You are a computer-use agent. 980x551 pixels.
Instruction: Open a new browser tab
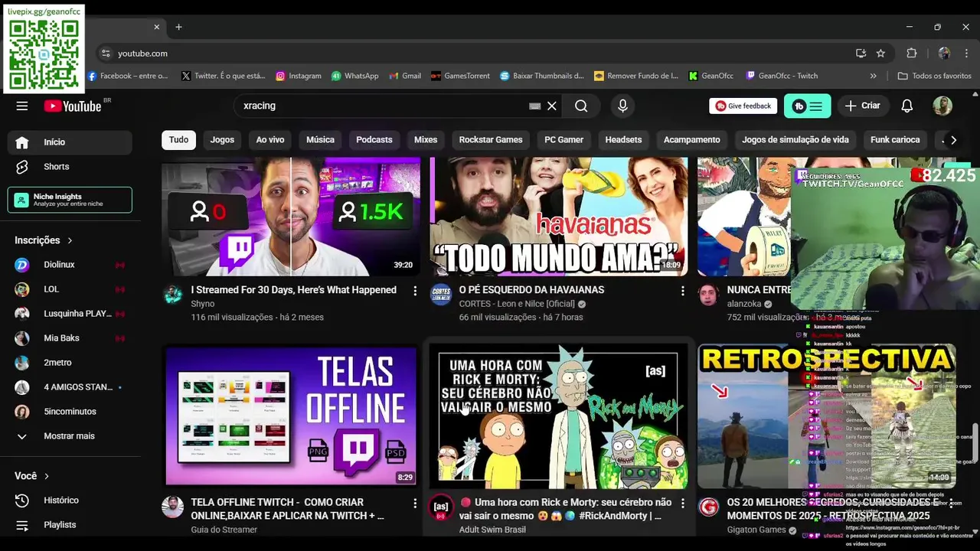[178, 27]
